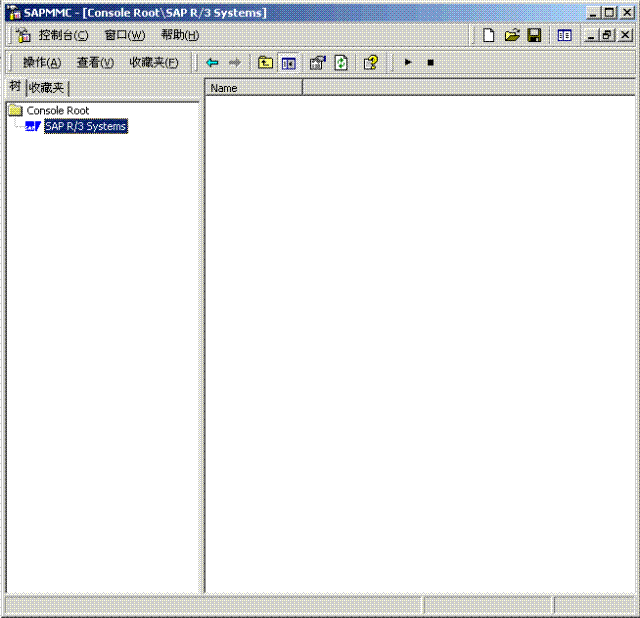Open the 查看(V) menu
Image resolution: width=640 pixels, height=618 pixels.
coord(95,62)
